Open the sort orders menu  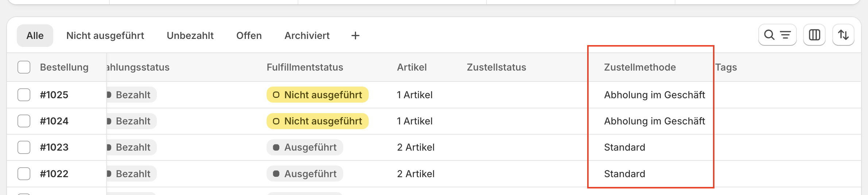point(843,35)
